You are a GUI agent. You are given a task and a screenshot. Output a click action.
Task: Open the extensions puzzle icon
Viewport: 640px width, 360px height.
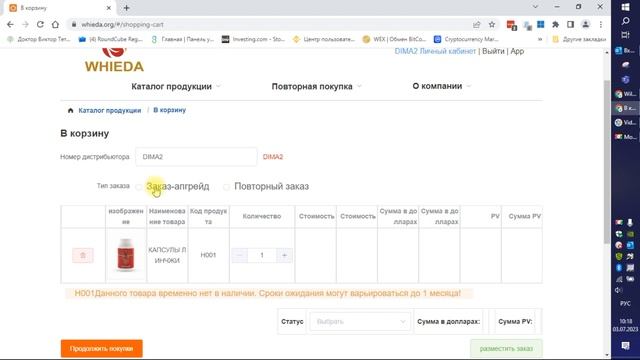pyautogui.click(x=555, y=24)
